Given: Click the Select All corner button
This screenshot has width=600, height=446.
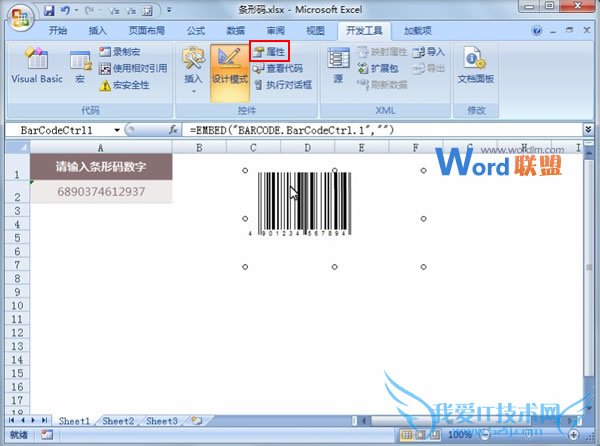Looking at the screenshot, I should [18, 147].
